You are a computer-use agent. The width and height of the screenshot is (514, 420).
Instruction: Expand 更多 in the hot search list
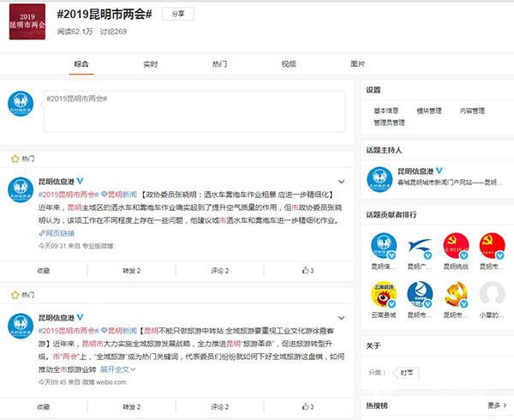[x=497, y=405]
